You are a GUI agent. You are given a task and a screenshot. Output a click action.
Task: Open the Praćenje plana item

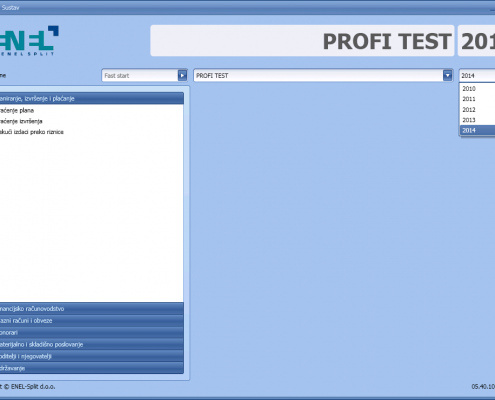pyautogui.click(x=17, y=110)
